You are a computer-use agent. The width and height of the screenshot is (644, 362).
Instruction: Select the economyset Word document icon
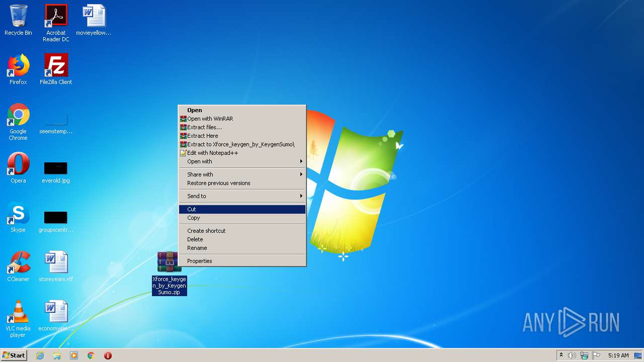pos(56,316)
